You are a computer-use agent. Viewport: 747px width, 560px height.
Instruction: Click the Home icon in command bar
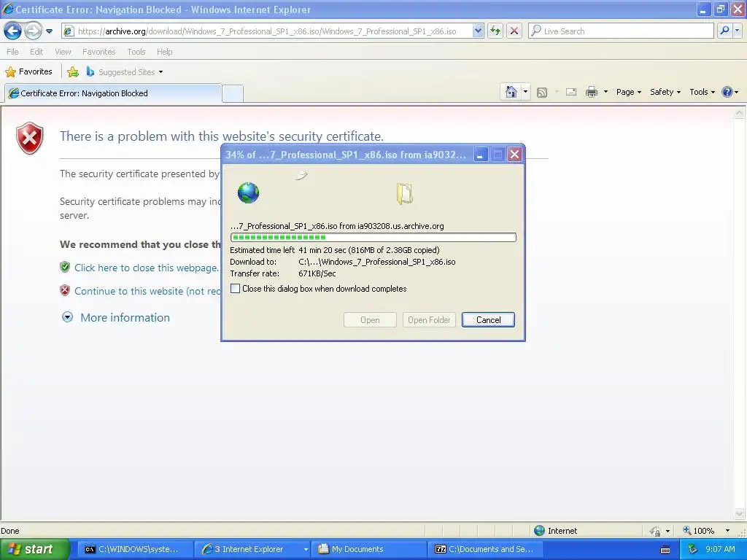pyautogui.click(x=511, y=92)
